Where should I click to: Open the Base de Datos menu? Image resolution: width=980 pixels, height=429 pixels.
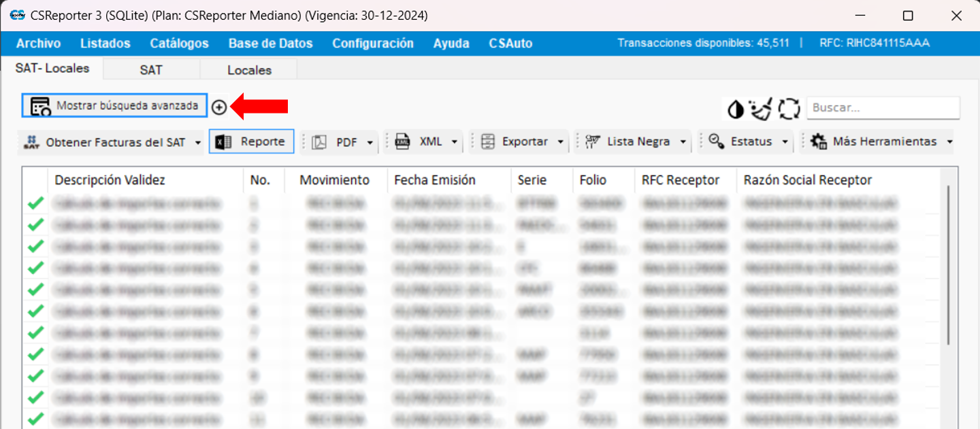(270, 43)
